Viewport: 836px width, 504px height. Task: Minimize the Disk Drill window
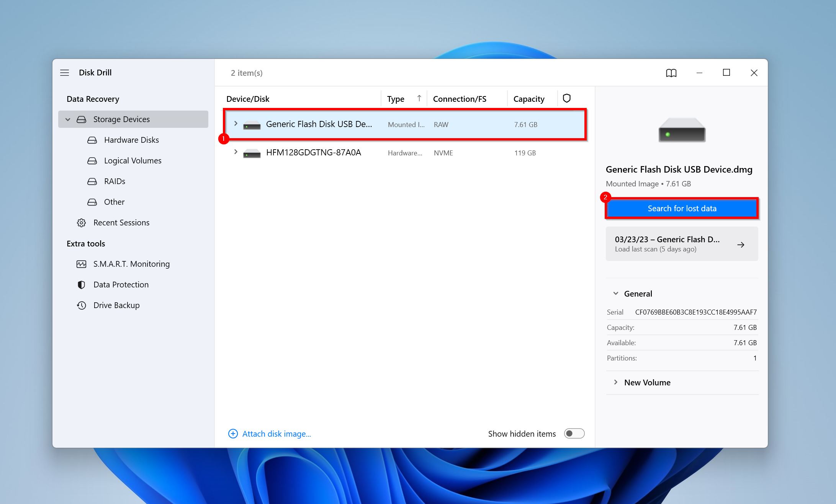click(699, 73)
